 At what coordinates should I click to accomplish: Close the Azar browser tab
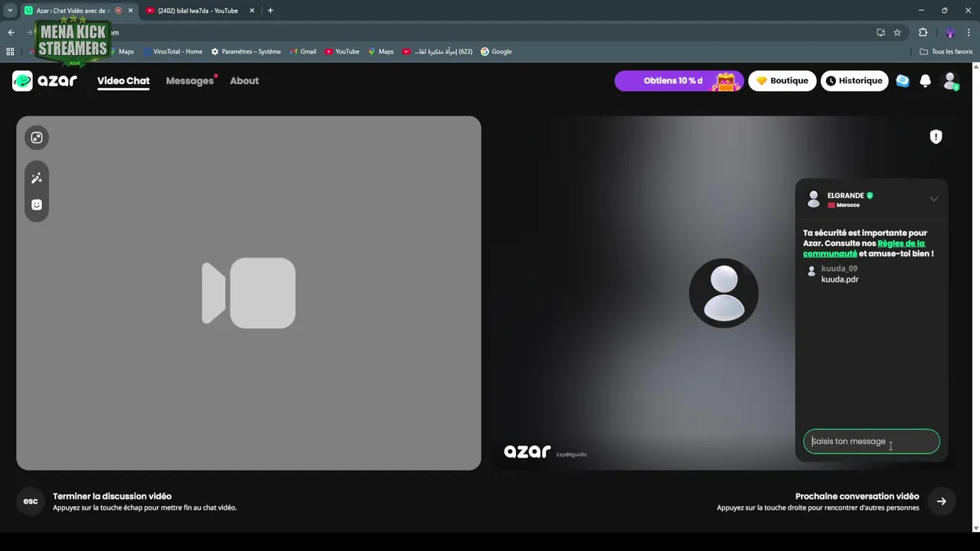click(130, 11)
